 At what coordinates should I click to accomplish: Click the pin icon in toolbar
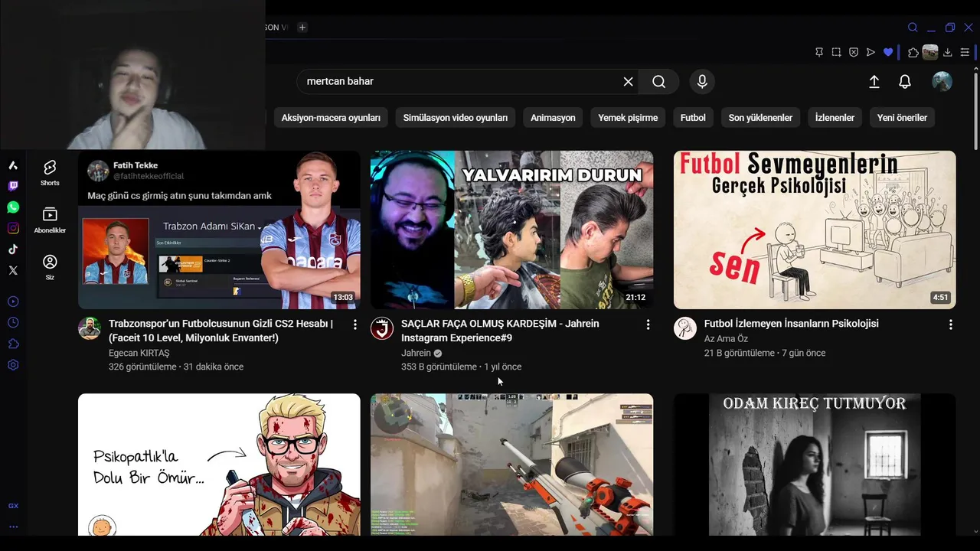click(819, 52)
